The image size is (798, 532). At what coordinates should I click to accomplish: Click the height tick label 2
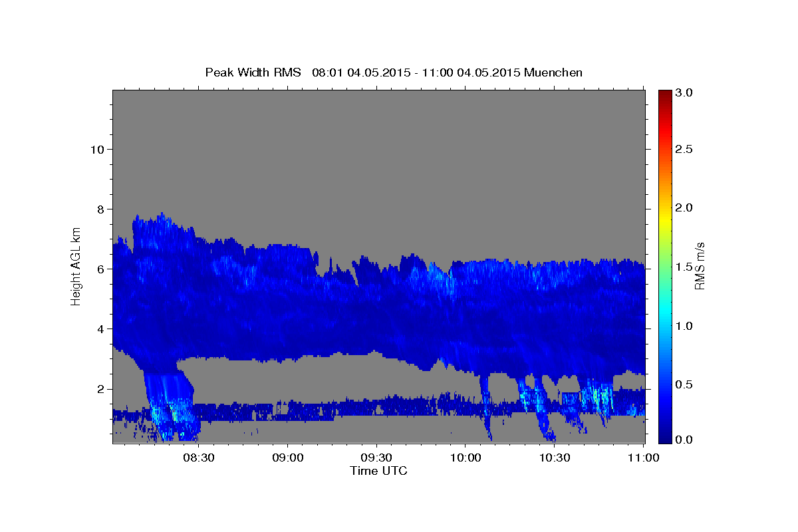click(x=100, y=389)
